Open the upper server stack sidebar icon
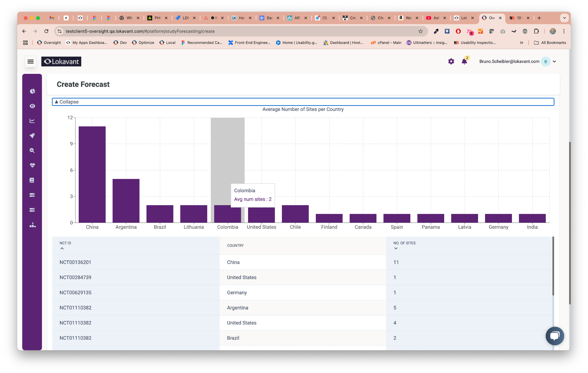588x373 pixels. pyautogui.click(x=32, y=195)
